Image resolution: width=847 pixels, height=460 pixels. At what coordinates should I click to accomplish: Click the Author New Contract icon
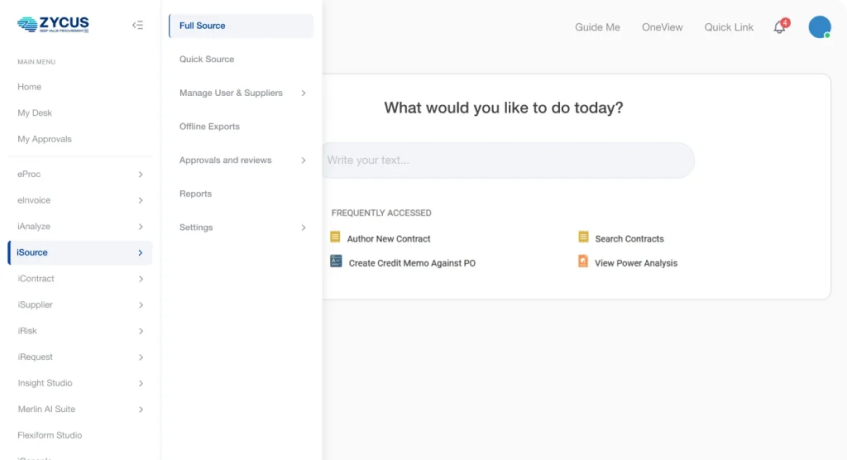pos(335,238)
